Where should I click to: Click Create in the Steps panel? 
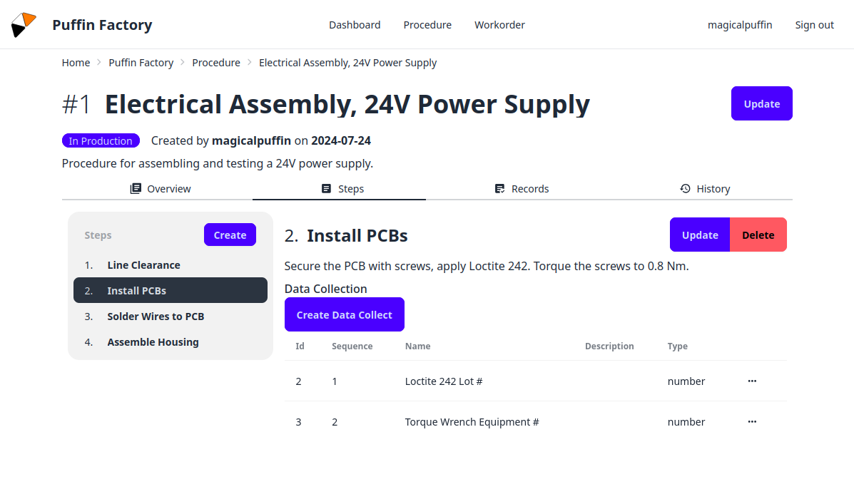pos(230,235)
